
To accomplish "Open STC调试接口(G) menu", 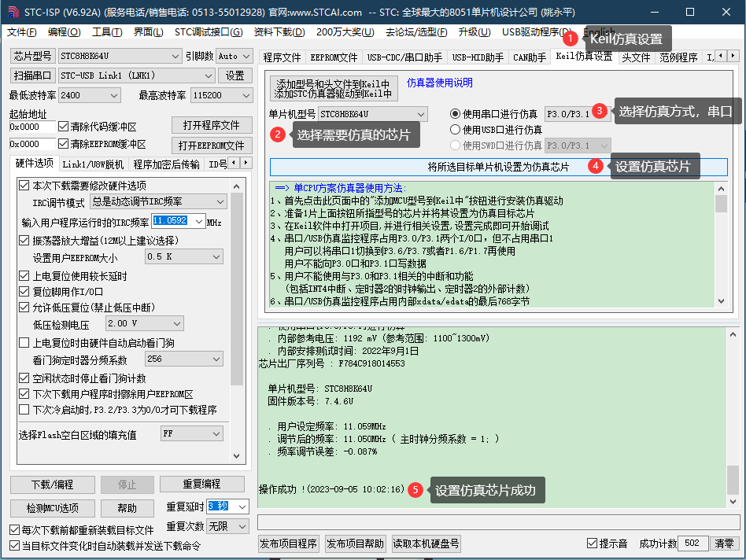I will [209, 32].
